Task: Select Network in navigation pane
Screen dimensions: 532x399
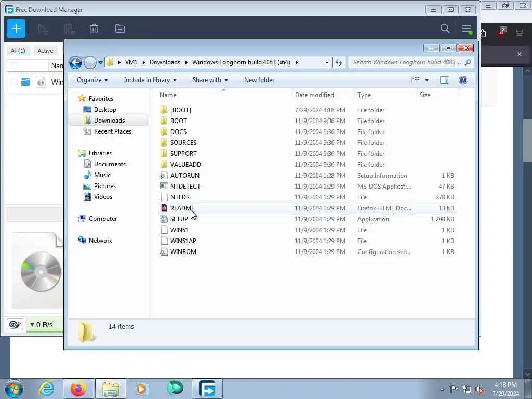Action: (x=100, y=241)
